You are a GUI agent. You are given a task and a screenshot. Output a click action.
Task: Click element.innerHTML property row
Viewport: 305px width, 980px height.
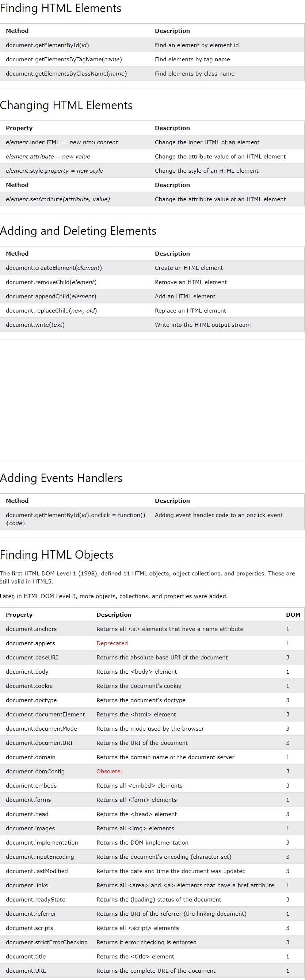[152, 142]
